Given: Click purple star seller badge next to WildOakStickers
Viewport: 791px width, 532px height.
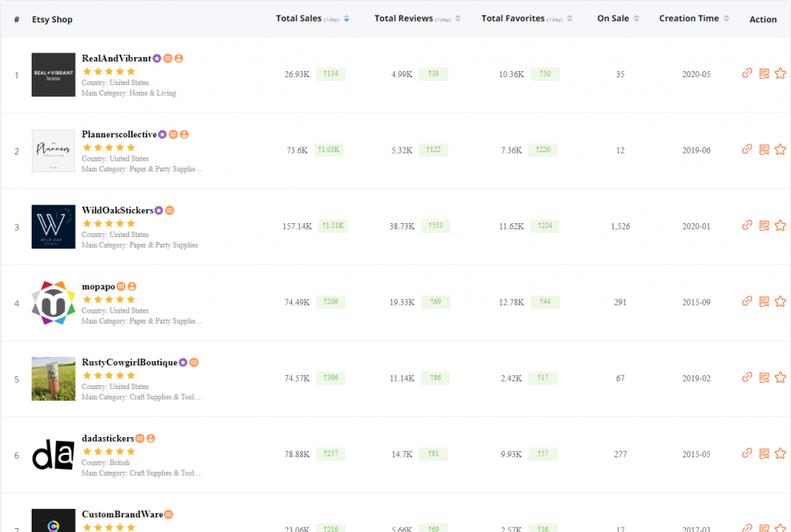Looking at the screenshot, I should (158, 210).
